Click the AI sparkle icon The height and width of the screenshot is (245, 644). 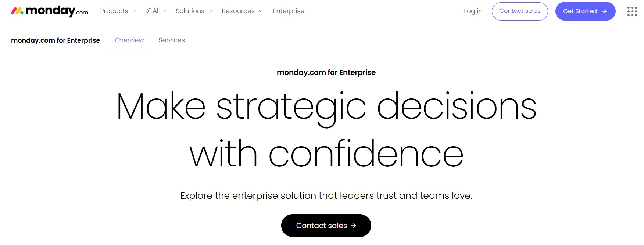(x=148, y=11)
